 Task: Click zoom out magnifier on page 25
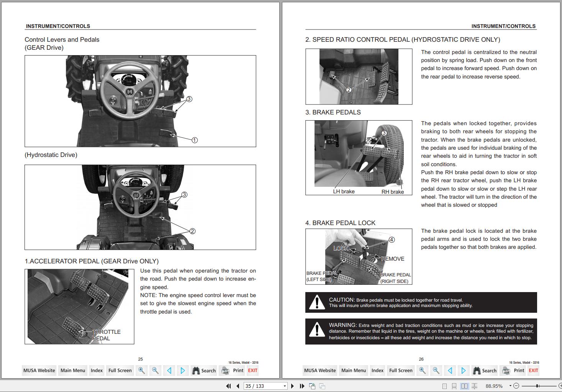[x=155, y=370]
